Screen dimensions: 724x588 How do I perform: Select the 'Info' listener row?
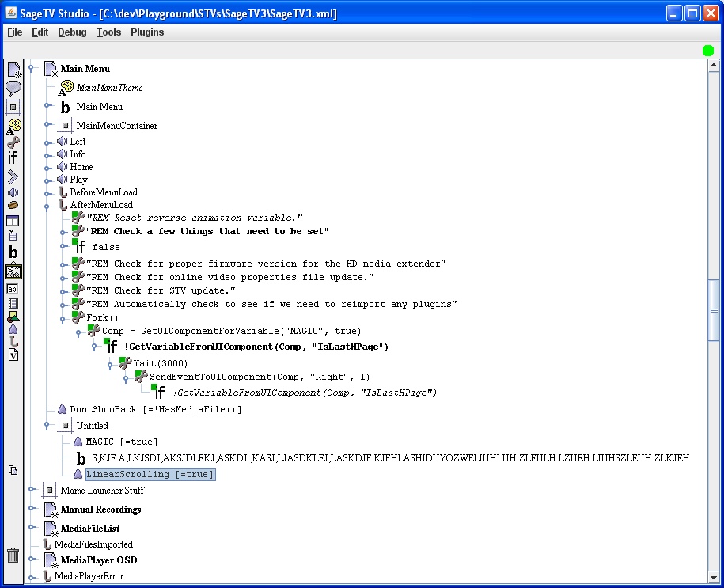pos(78,154)
